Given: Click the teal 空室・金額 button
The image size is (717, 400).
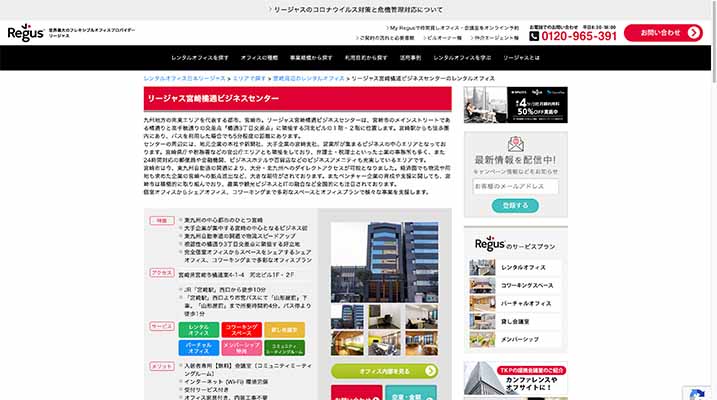Looking at the screenshot, I should tap(411, 393).
